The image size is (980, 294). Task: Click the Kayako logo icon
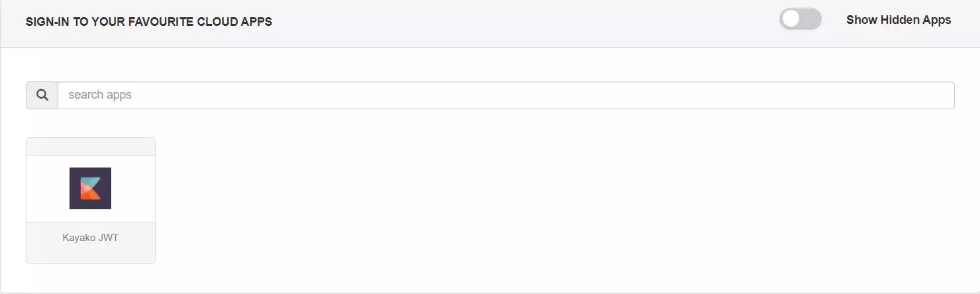(90, 188)
